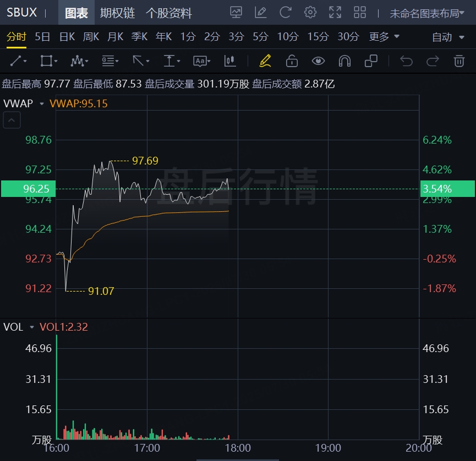Undo the last drawing action

point(406,61)
